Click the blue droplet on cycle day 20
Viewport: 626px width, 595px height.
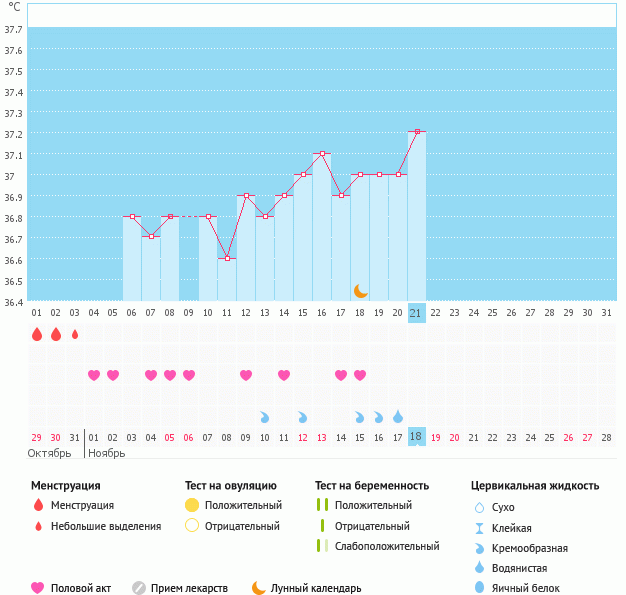[x=398, y=416]
